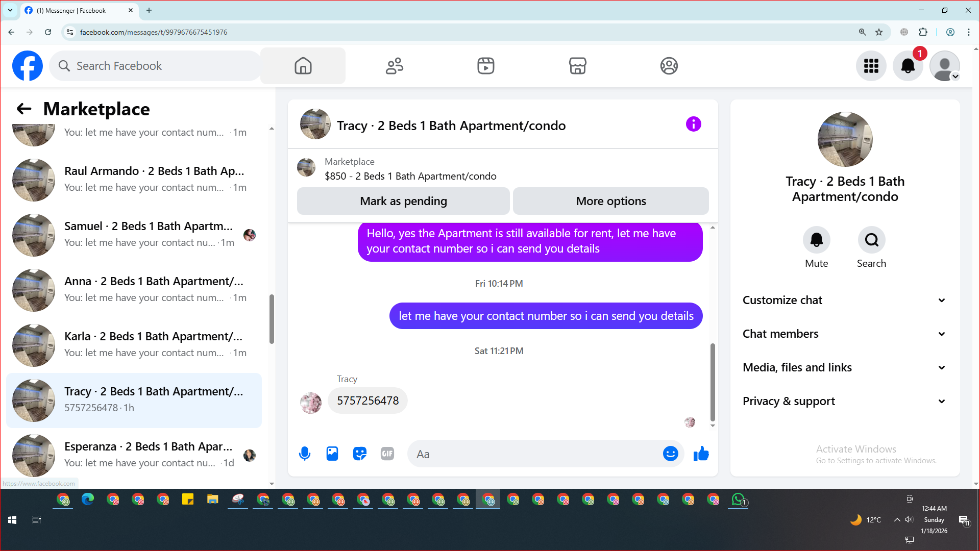The image size is (980, 551).
Task: Open the Facebook apps grid menu
Action: coord(871,66)
